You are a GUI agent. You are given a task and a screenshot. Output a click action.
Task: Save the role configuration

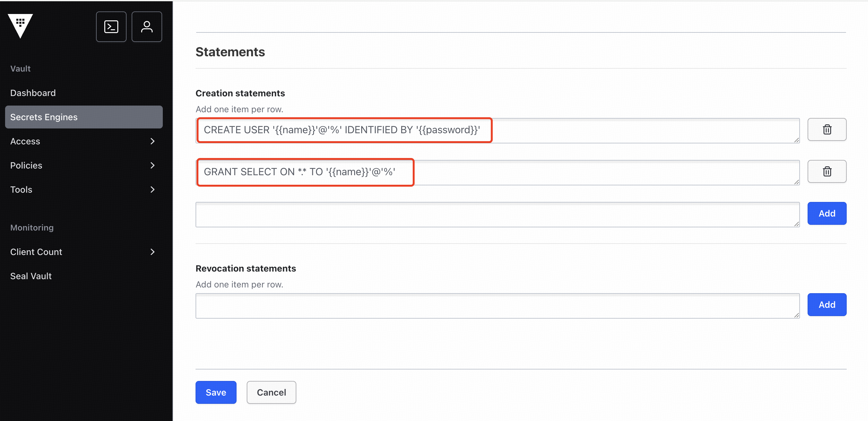(216, 392)
